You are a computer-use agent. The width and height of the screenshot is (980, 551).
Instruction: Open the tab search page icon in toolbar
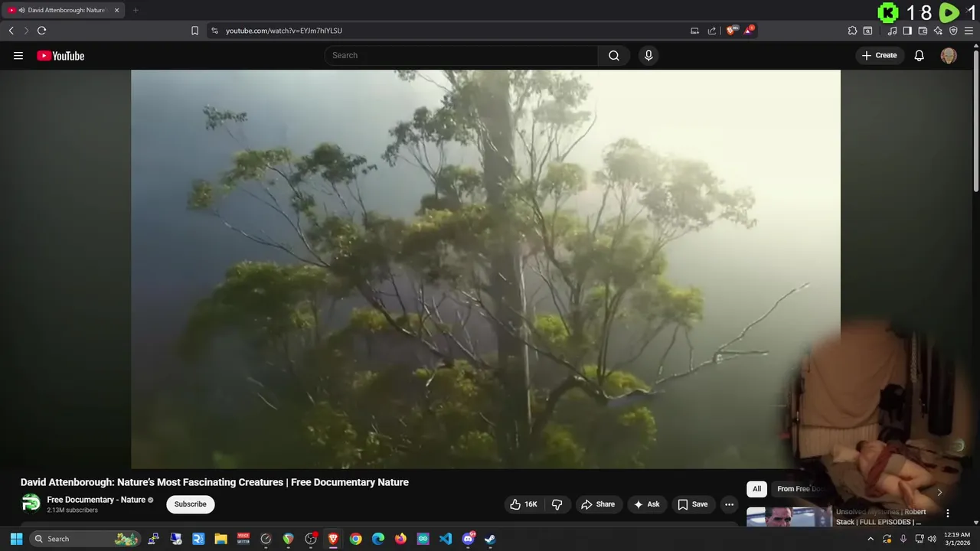867,31
